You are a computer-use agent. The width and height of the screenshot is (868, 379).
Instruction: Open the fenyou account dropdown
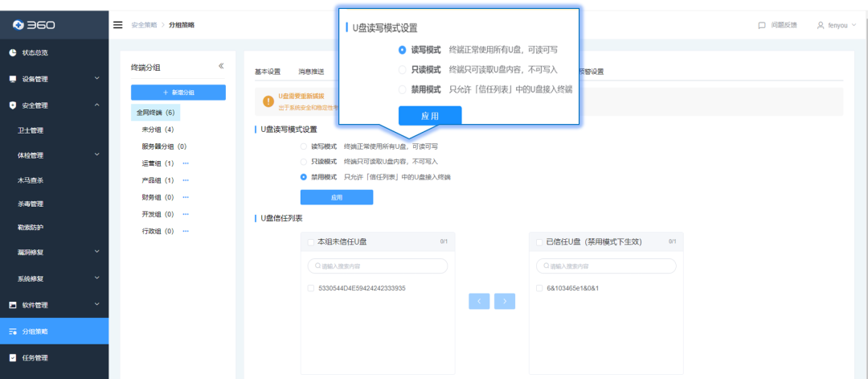tap(837, 25)
